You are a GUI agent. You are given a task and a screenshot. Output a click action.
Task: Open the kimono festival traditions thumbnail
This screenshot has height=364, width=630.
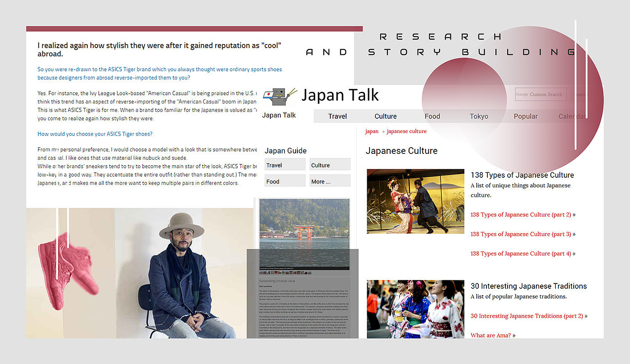pyautogui.click(x=415, y=309)
